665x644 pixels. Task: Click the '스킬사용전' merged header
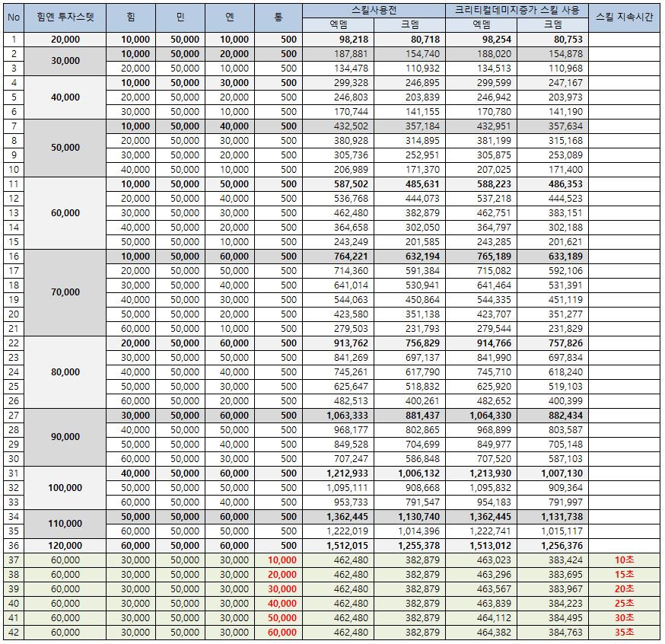tap(374, 10)
